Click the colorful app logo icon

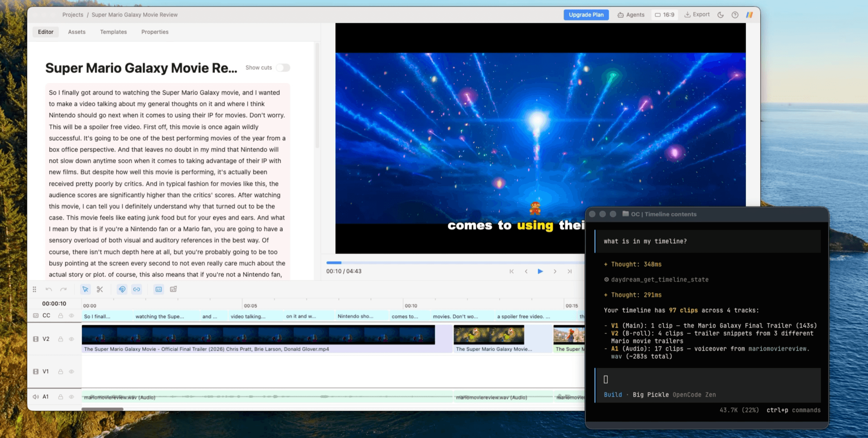pos(749,15)
